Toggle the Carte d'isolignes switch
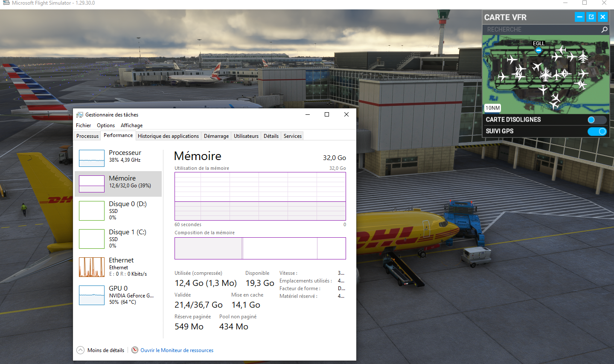This screenshot has width=614, height=364. click(x=597, y=120)
